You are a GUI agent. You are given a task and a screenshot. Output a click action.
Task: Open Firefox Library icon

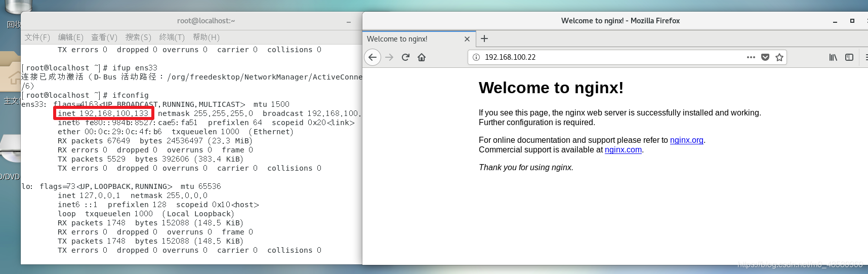833,57
